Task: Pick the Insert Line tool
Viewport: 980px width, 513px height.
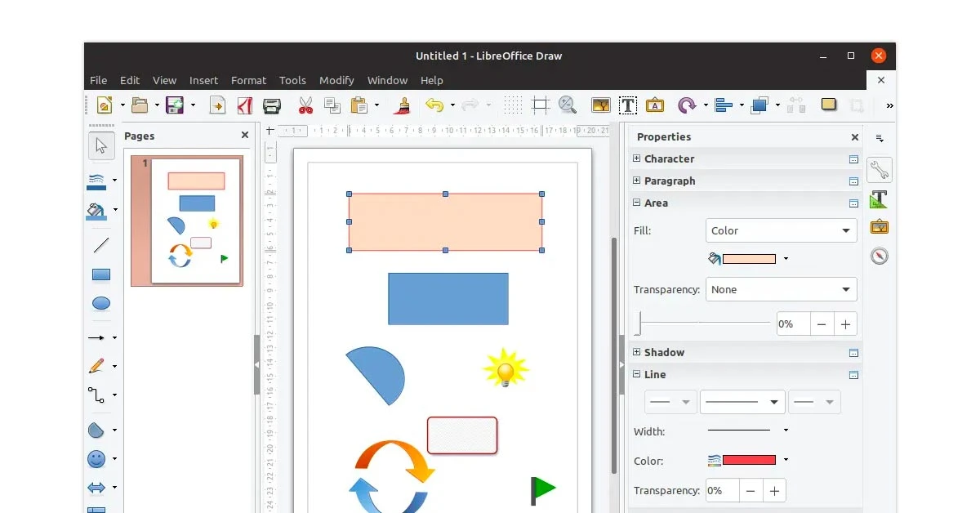Action: pyautogui.click(x=101, y=244)
